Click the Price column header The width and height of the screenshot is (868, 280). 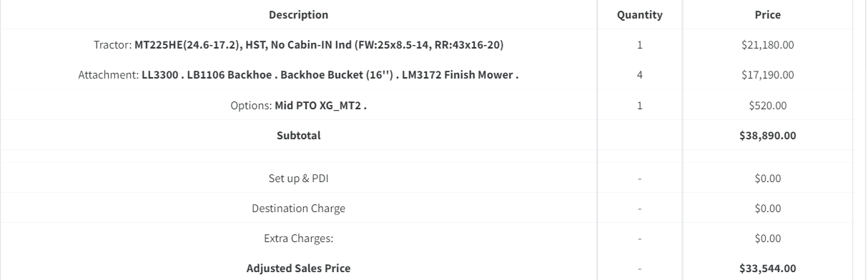coord(767,15)
